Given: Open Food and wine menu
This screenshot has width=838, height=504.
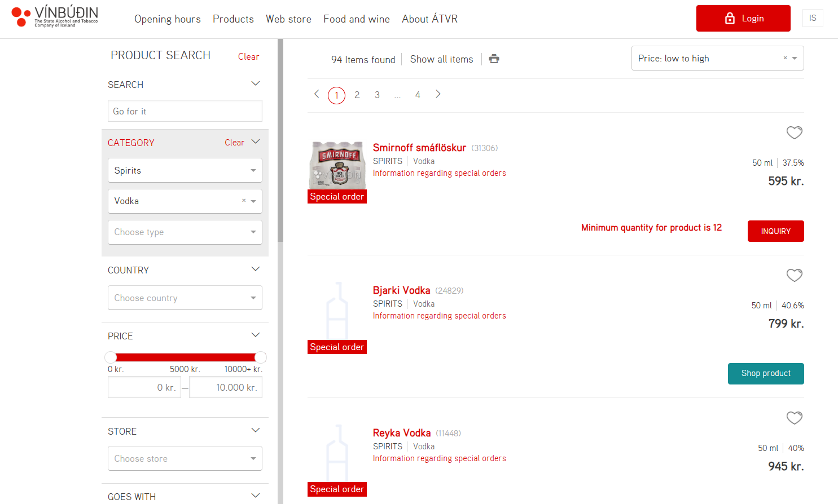Looking at the screenshot, I should 356,19.
